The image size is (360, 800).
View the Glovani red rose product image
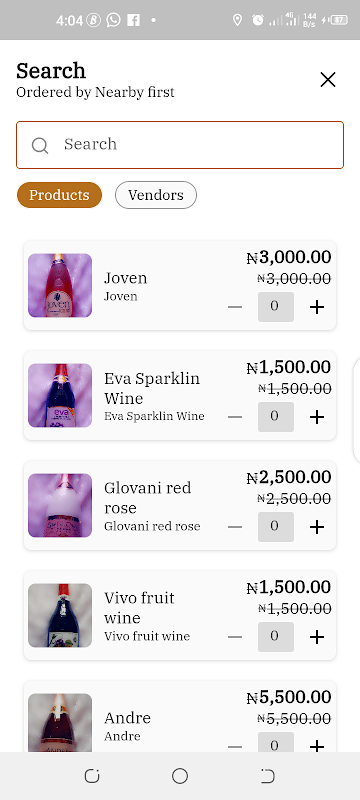pos(60,505)
